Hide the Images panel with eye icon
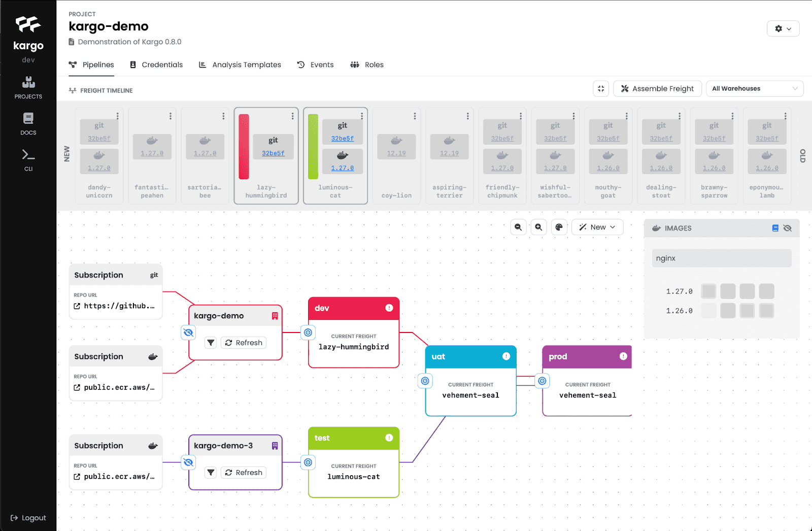This screenshot has height=531, width=812. pos(788,228)
